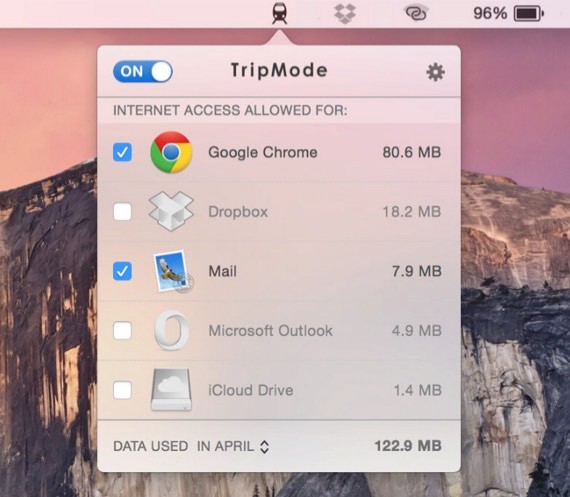The height and width of the screenshot is (497, 570).
Task: Click the TripMode train icon in the menu bar
Action: (280, 13)
